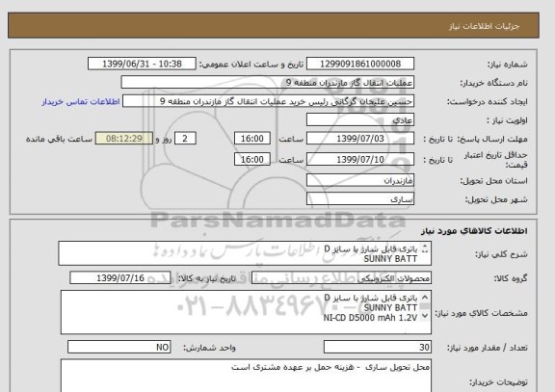Click the remaining time countdown 08:12:29
This screenshot has height=392, width=555.
click(124, 139)
